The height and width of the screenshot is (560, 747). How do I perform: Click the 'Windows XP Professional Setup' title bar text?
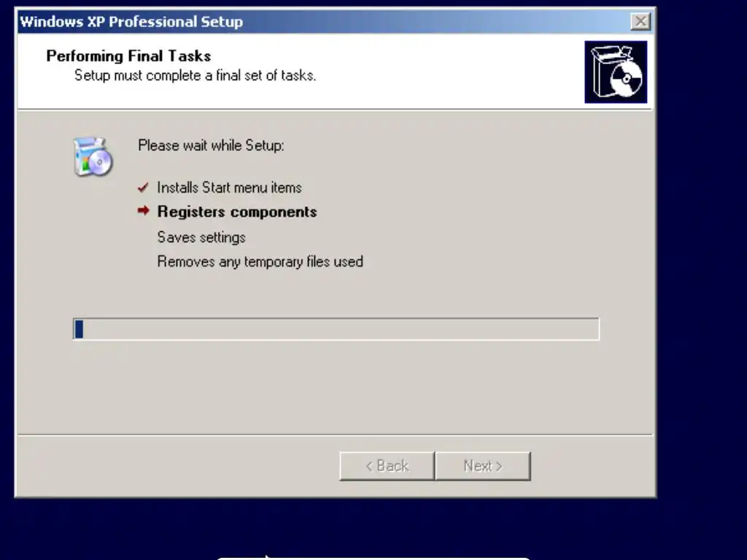131,22
